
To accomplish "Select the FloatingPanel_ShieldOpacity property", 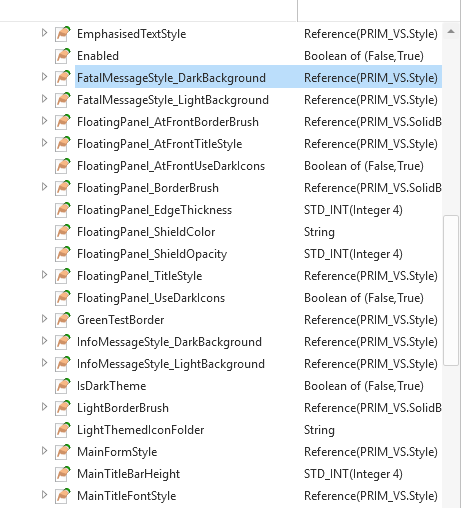I will 258,254.
